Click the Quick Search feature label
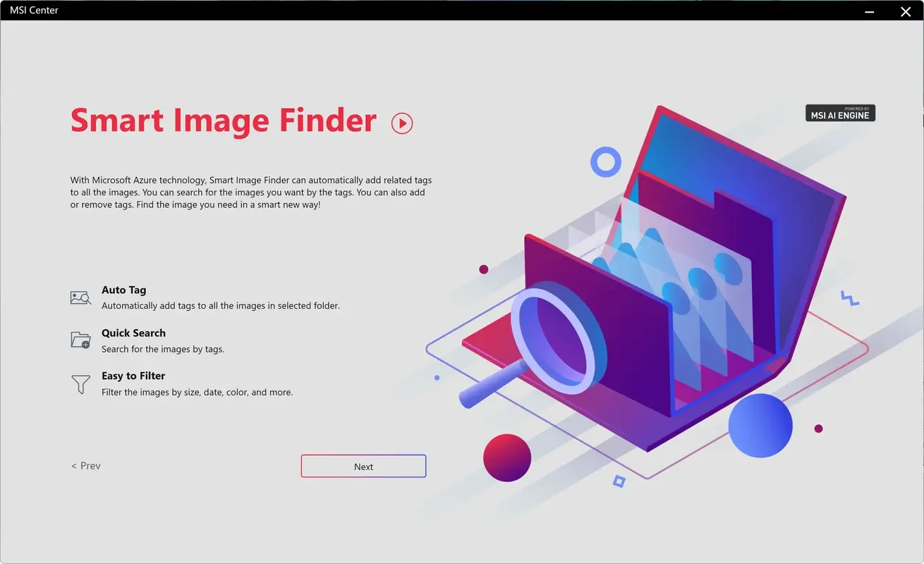The image size is (924, 564). pos(133,332)
